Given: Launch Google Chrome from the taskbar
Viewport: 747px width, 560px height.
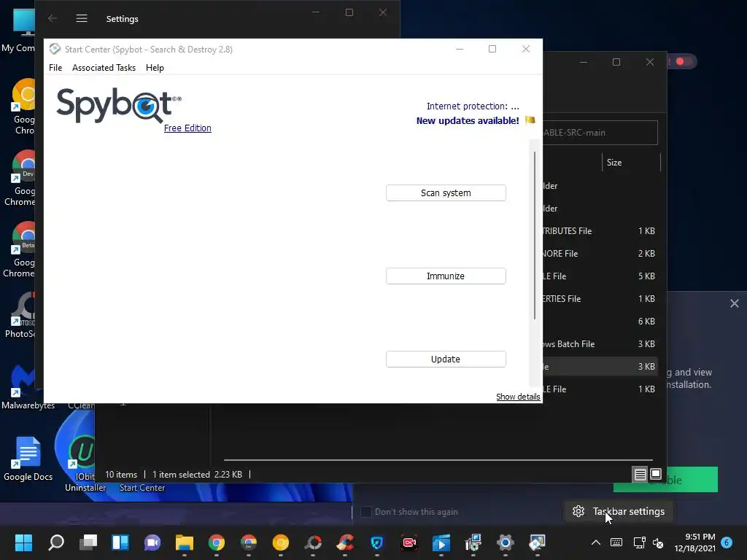Looking at the screenshot, I should [x=216, y=542].
